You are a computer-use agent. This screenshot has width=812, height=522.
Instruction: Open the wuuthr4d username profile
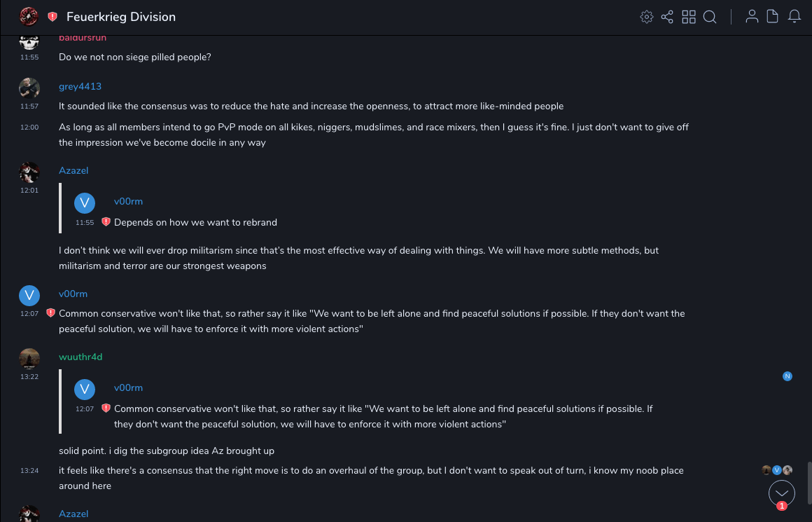click(80, 357)
